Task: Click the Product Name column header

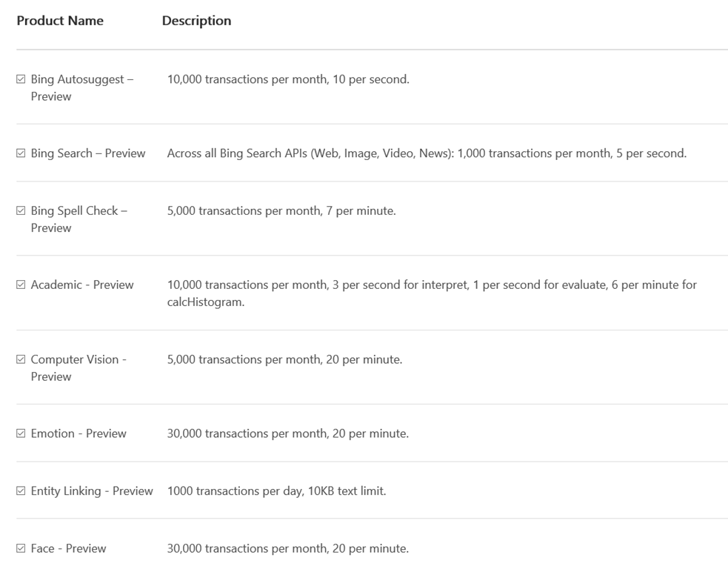Action: [60, 21]
